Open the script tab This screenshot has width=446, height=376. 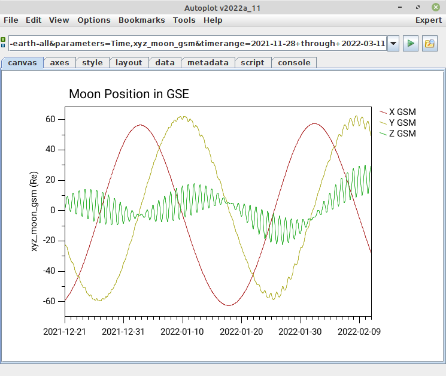point(252,63)
